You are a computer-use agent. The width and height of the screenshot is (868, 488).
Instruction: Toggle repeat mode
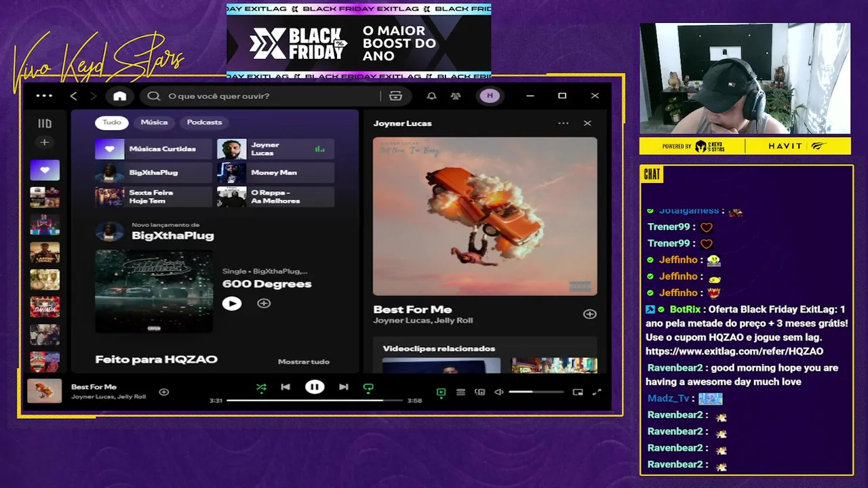(368, 388)
